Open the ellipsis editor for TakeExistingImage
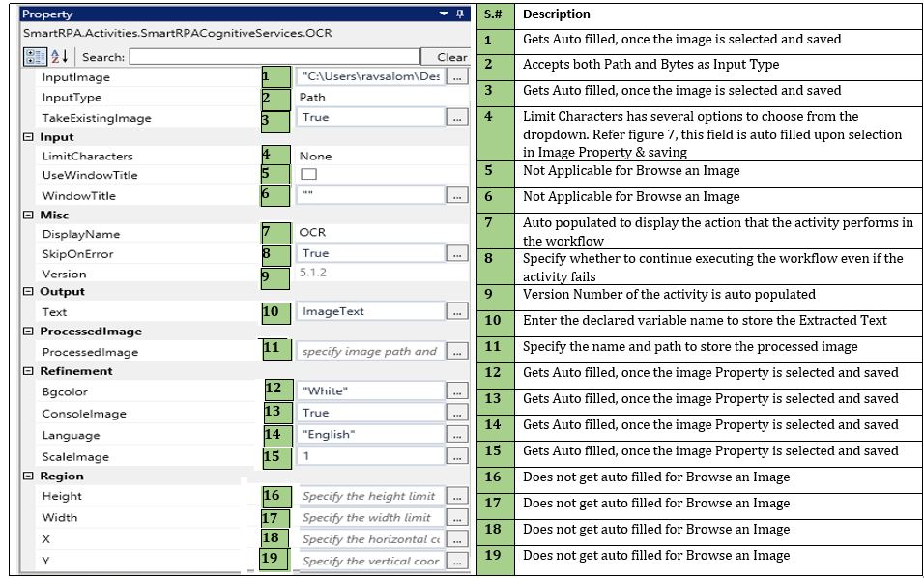 point(458,117)
